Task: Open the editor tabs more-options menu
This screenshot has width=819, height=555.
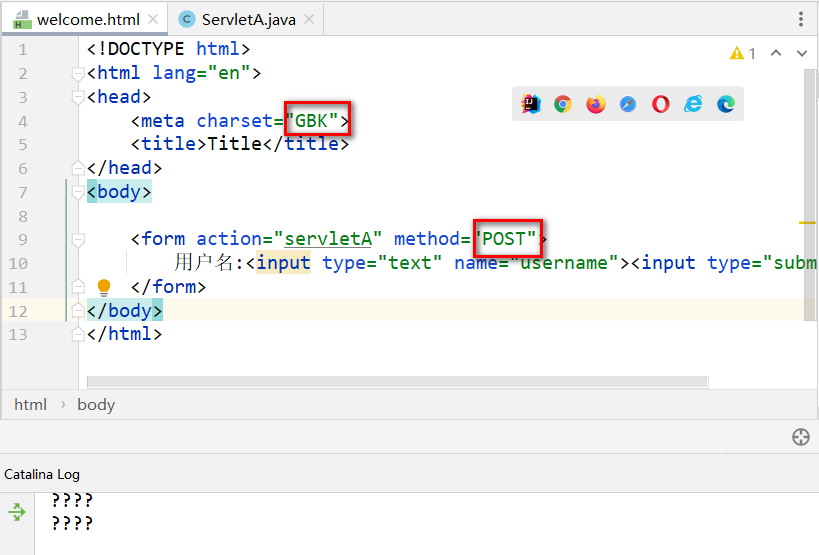Action: tap(801, 19)
